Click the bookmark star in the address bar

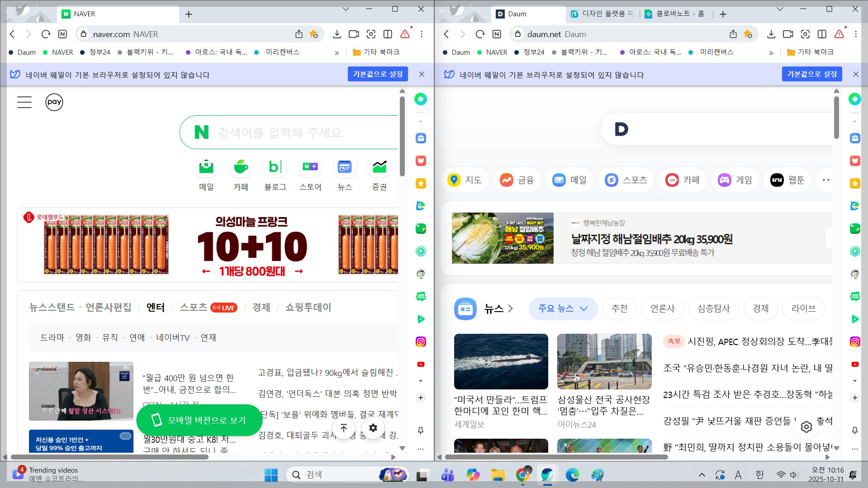[x=314, y=34]
